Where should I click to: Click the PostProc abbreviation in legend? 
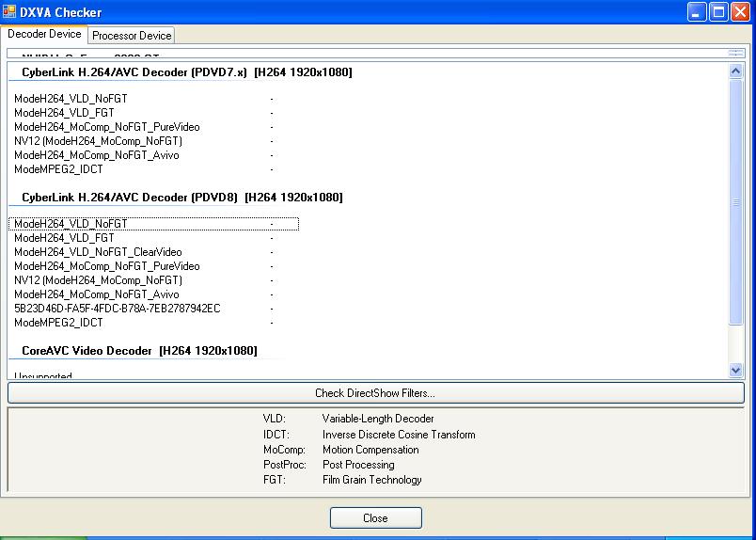(x=285, y=464)
